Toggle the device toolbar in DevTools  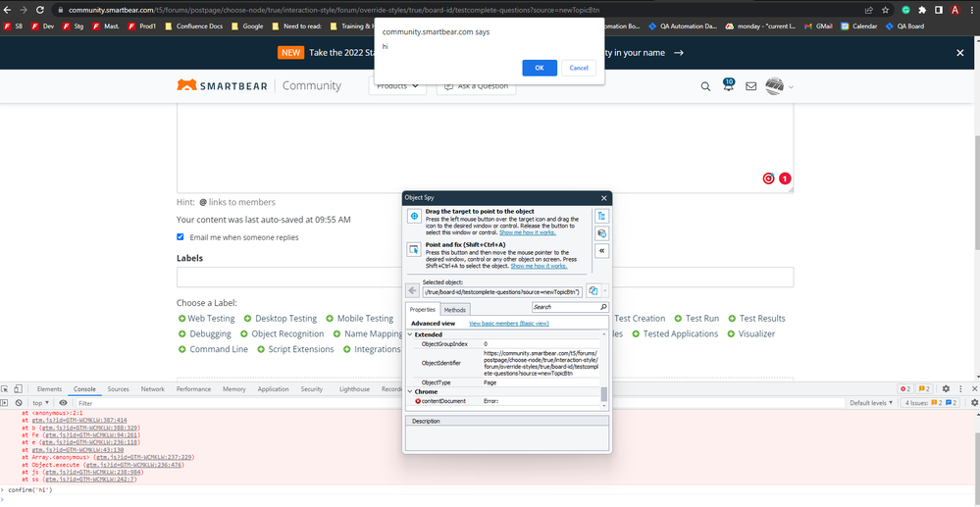click(19, 389)
